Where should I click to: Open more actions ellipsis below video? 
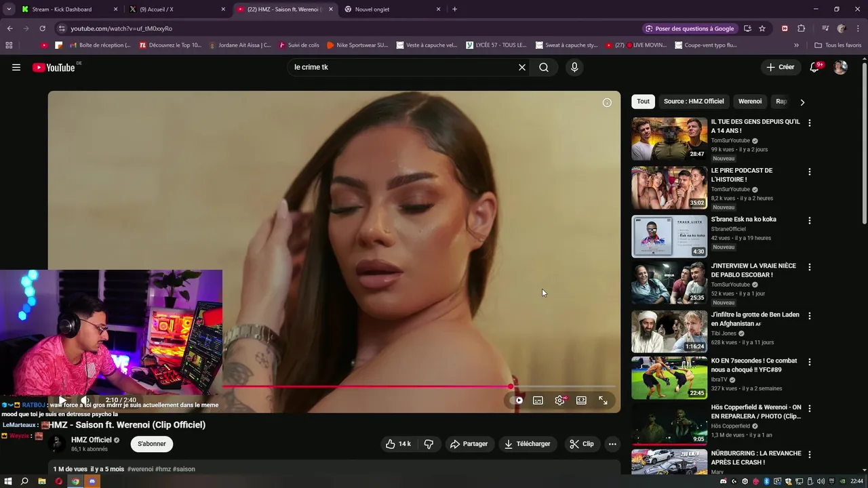[x=612, y=444]
